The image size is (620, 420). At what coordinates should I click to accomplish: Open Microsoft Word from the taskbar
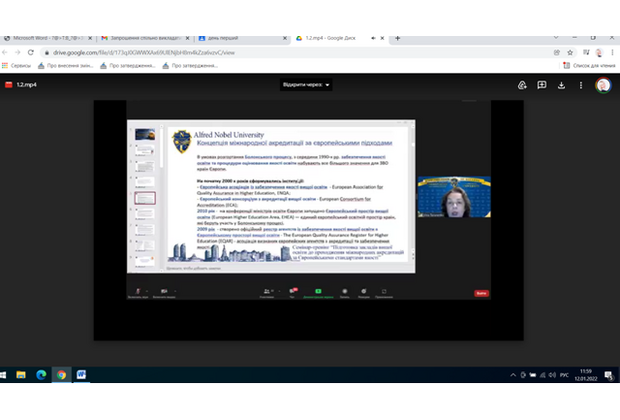click(81, 375)
